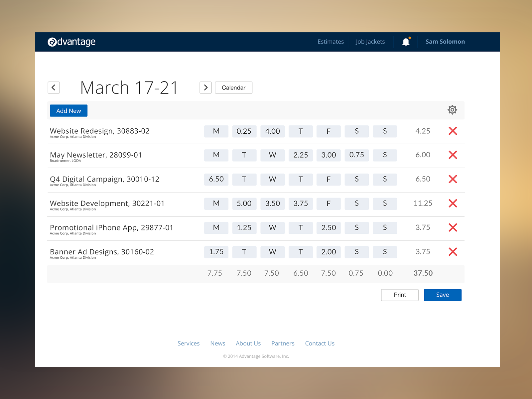The image size is (532, 399).
Task: Delete the Banner Ad Designs row
Action: (453, 252)
